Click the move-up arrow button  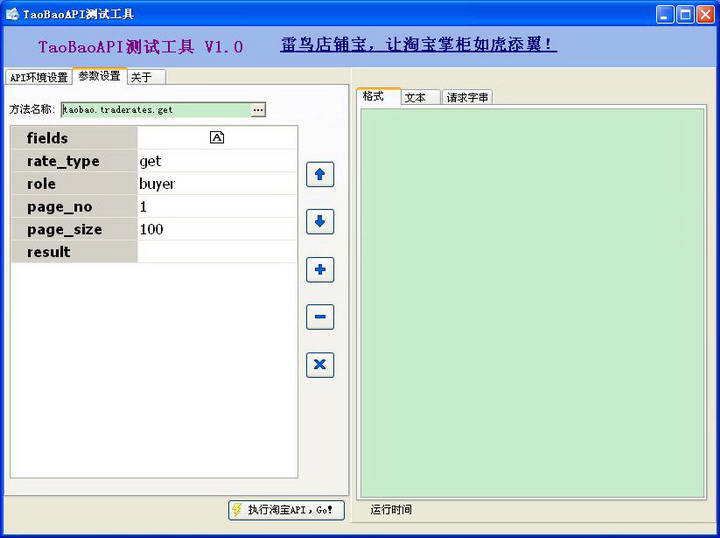[x=320, y=174]
